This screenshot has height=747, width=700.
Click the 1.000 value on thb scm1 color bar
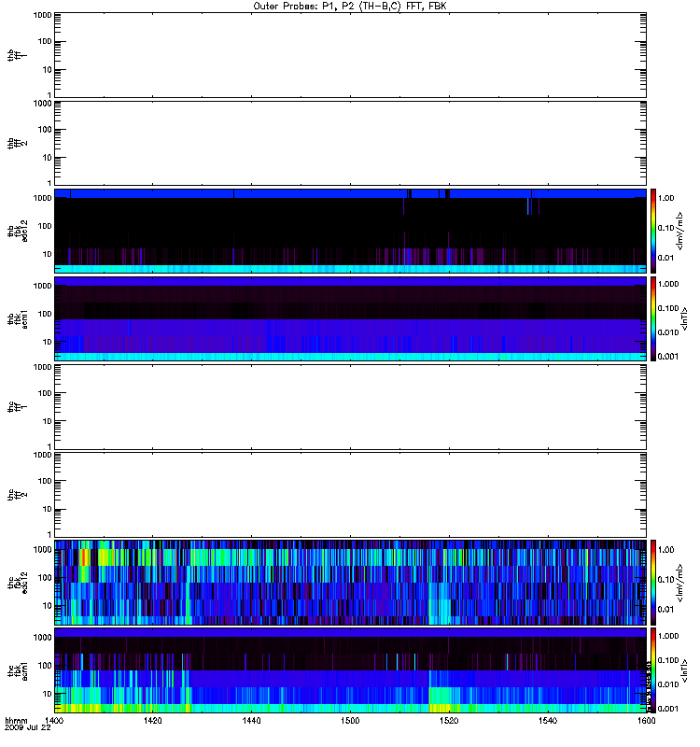(668, 284)
